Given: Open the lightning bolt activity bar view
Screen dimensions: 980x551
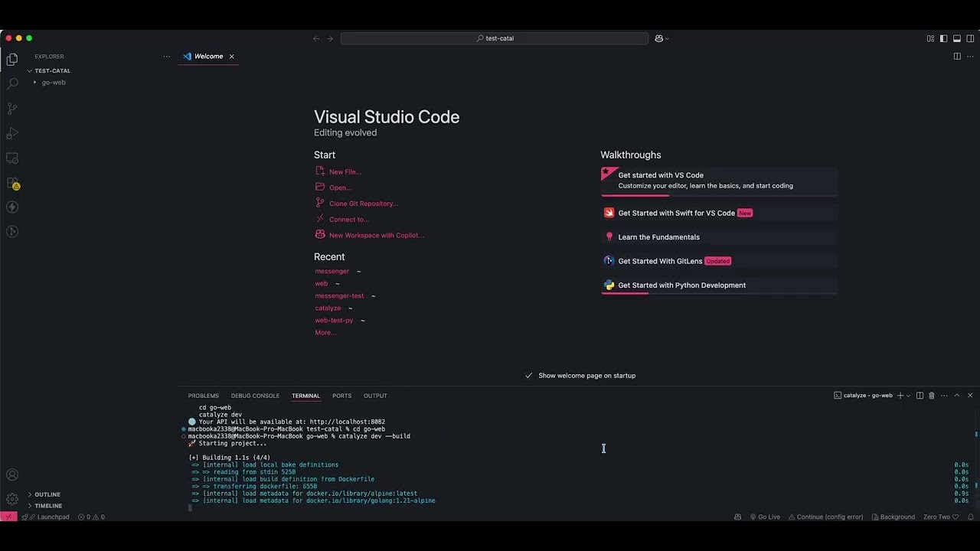Looking at the screenshot, I should point(12,207).
